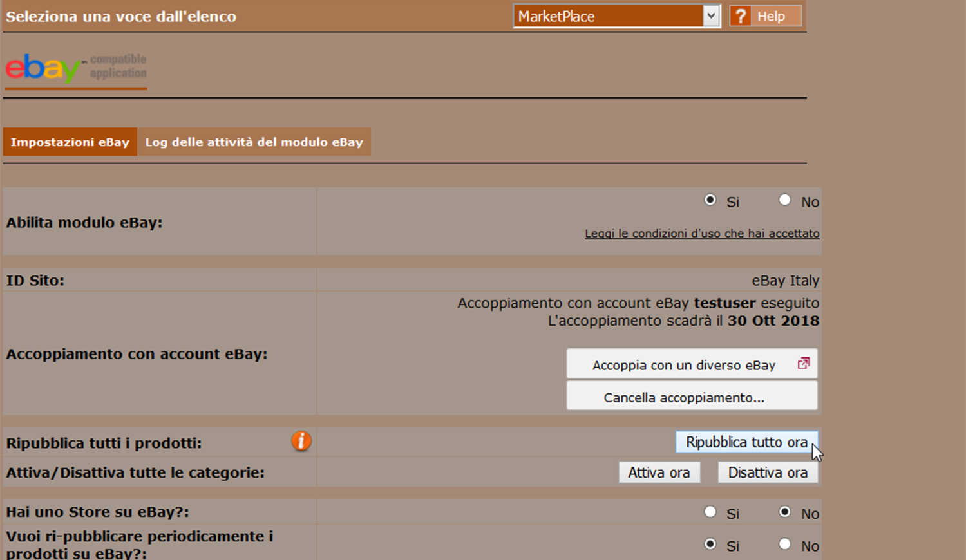Click Cancella accoppiamento button
Image resolution: width=966 pixels, height=560 pixels.
[x=692, y=397]
